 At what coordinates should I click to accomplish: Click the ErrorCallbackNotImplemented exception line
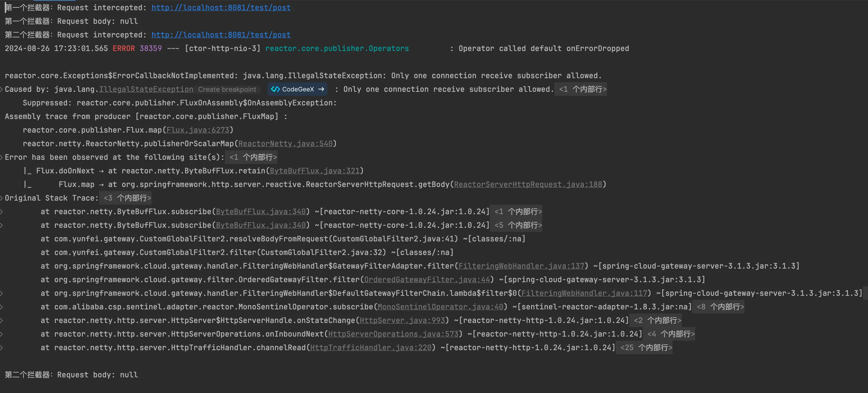(x=303, y=75)
